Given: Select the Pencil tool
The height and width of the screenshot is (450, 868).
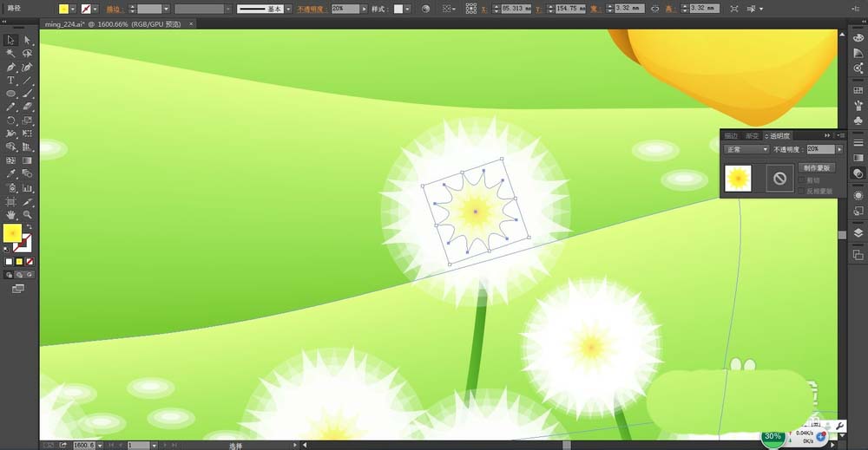Looking at the screenshot, I should click(10, 107).
